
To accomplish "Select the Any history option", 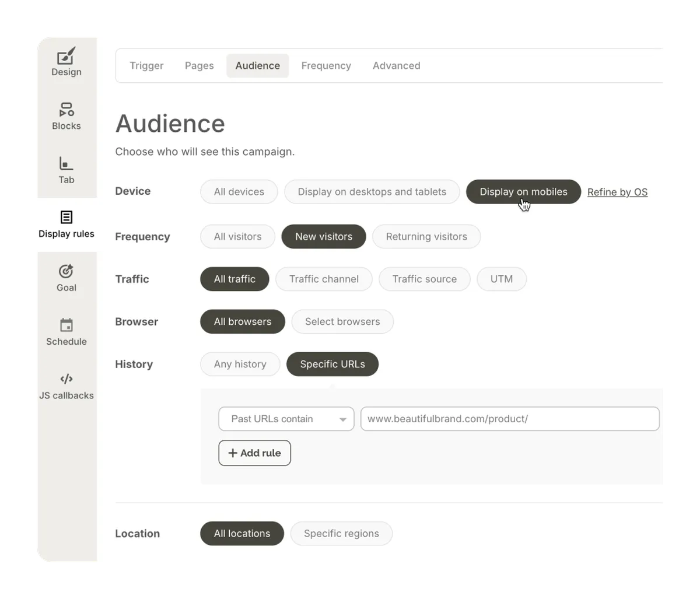I will pos(240,365).
